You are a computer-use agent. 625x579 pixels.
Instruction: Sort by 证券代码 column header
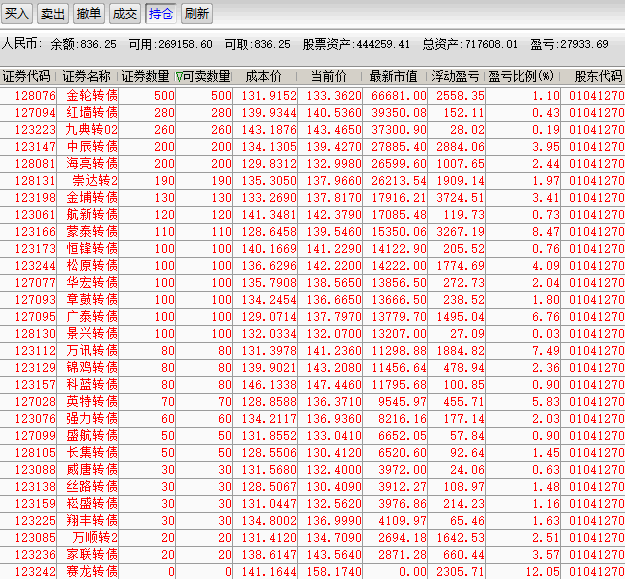27,76
